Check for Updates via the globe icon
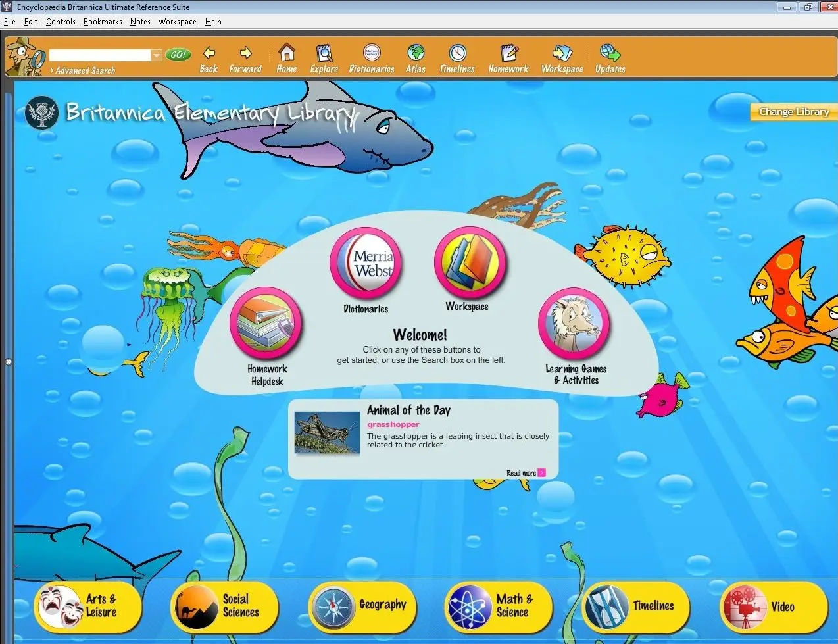The width and height of the screenshot is (838, 644). [x=610, y=53]
